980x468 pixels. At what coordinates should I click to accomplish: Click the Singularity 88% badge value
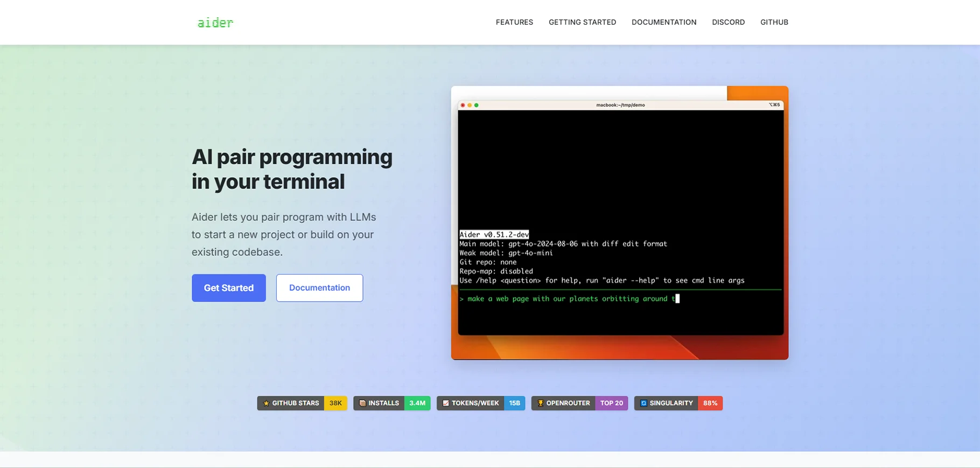pyautogui.click(x=710, y=403)
